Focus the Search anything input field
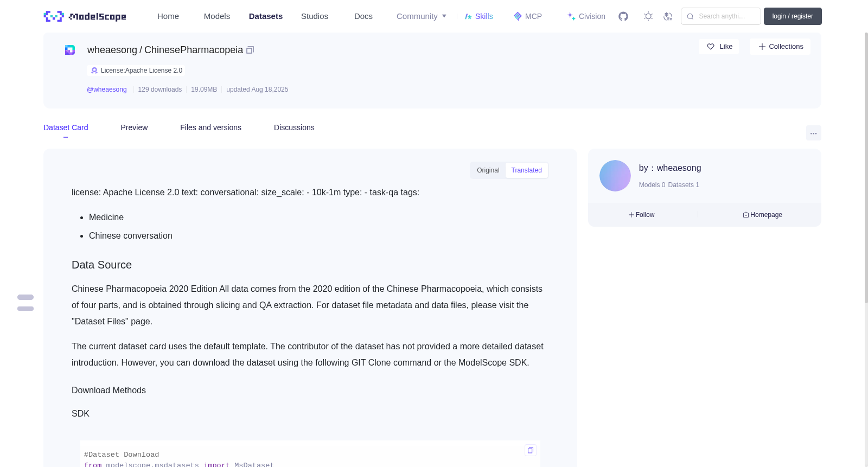The width and height of the screenshot is (868, 467). [721, 16]
